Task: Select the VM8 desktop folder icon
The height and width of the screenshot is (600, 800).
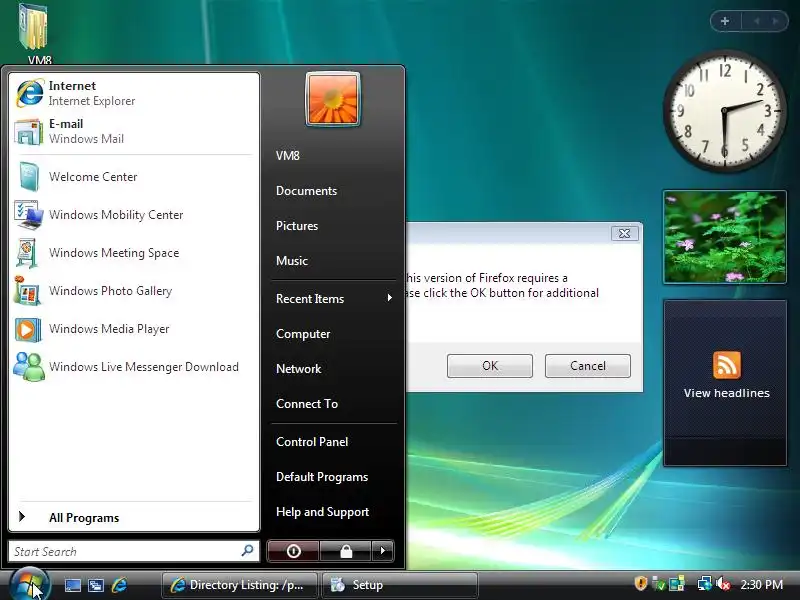Action: [x=36, y=34]
